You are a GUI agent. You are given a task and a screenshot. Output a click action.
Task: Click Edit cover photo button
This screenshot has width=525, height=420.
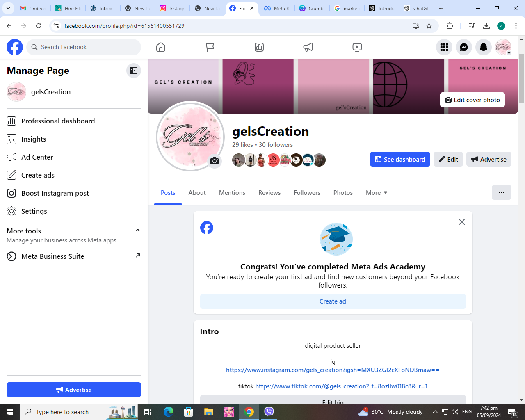(472, 100)
